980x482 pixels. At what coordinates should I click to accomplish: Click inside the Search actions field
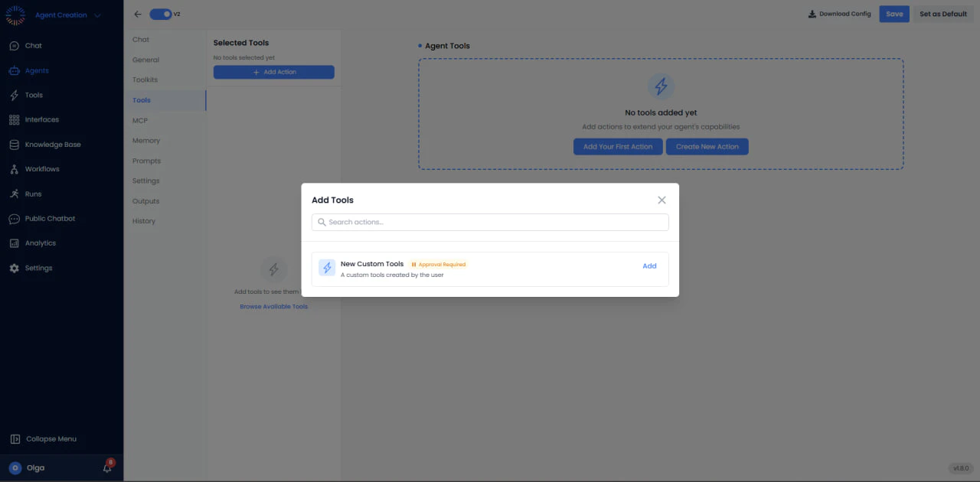[x=490, y=222]
